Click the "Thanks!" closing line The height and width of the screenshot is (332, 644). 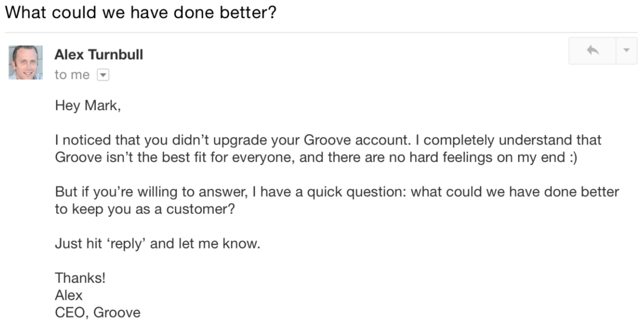pos(80,278)
